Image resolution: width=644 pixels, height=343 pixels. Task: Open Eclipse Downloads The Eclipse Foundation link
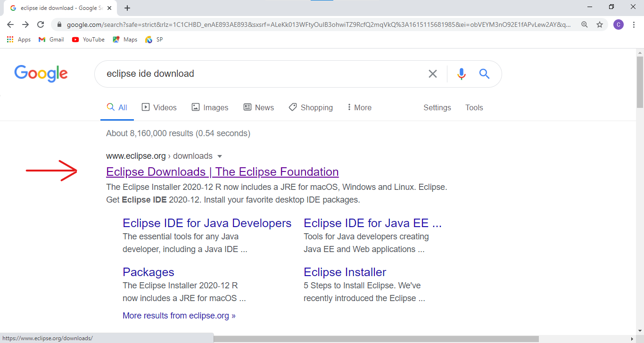(x=222, y=171)
